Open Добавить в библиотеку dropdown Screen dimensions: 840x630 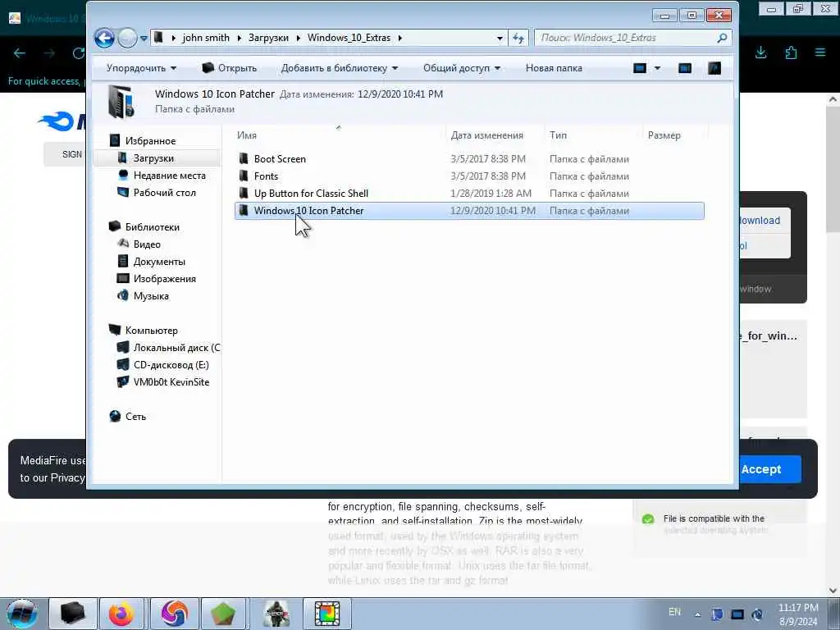[339, 68]
